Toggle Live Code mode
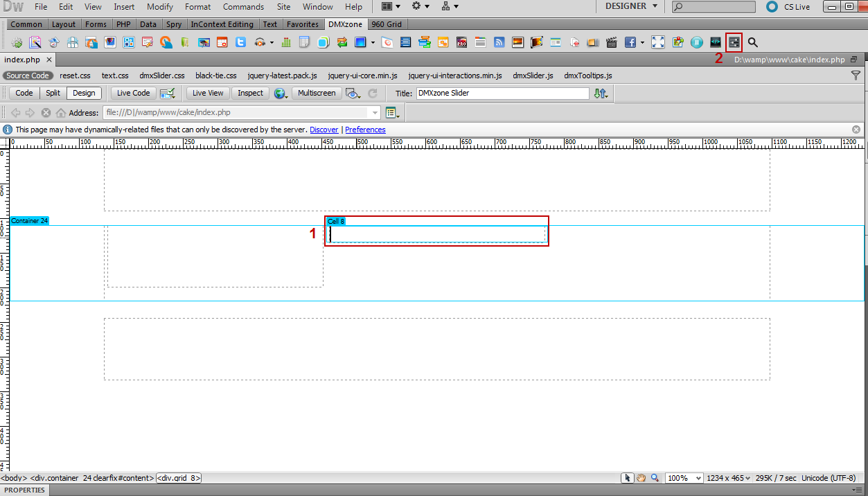Screen dimensions: 868x496 tap(133, 93)
